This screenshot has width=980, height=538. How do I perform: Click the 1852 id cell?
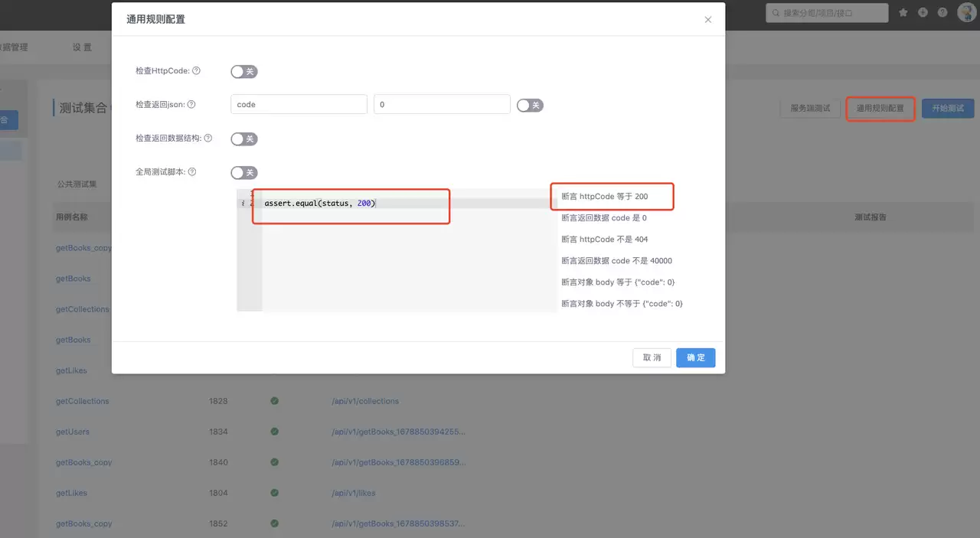tap(218, 523)
